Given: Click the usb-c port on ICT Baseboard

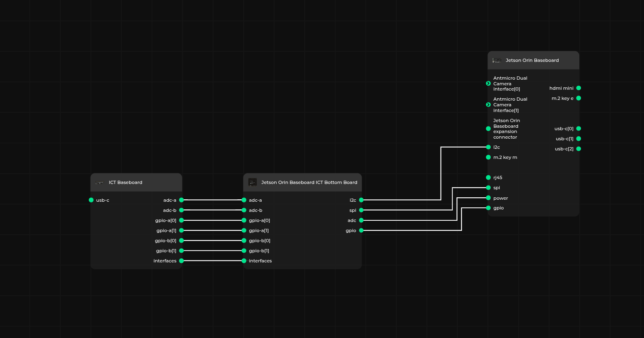Looking at the screenshot, I should coord(91,200).
